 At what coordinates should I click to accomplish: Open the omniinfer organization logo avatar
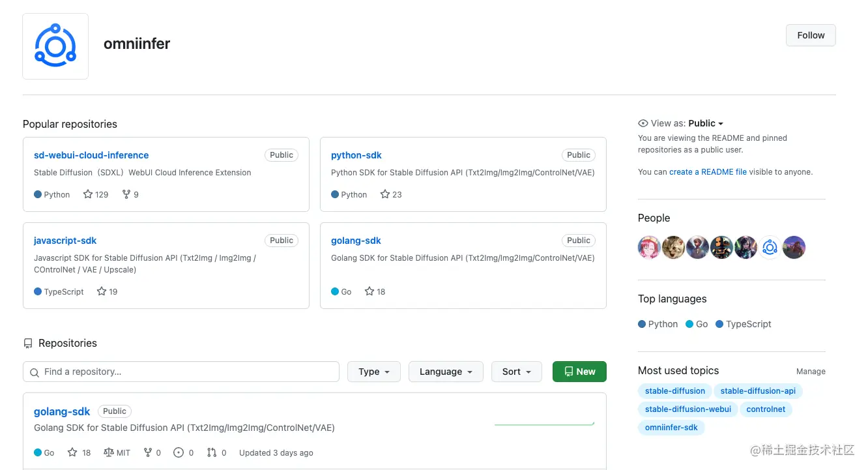point(55,46)
